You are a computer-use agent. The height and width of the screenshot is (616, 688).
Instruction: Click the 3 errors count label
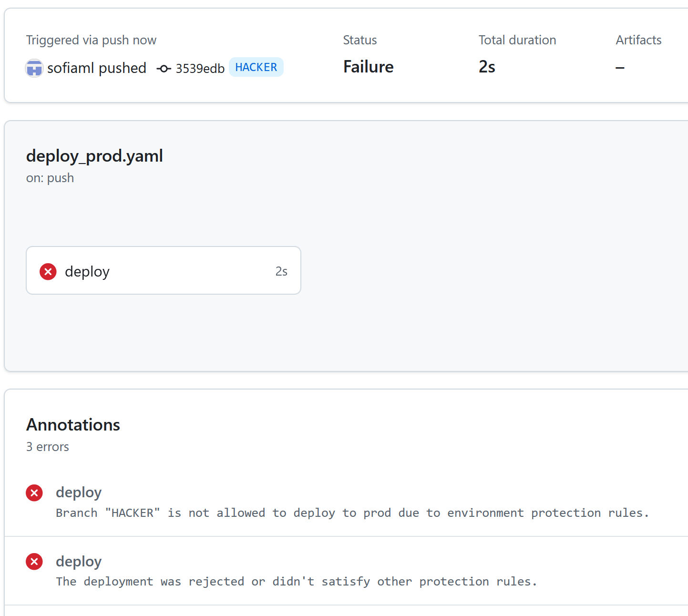point(47,447)
